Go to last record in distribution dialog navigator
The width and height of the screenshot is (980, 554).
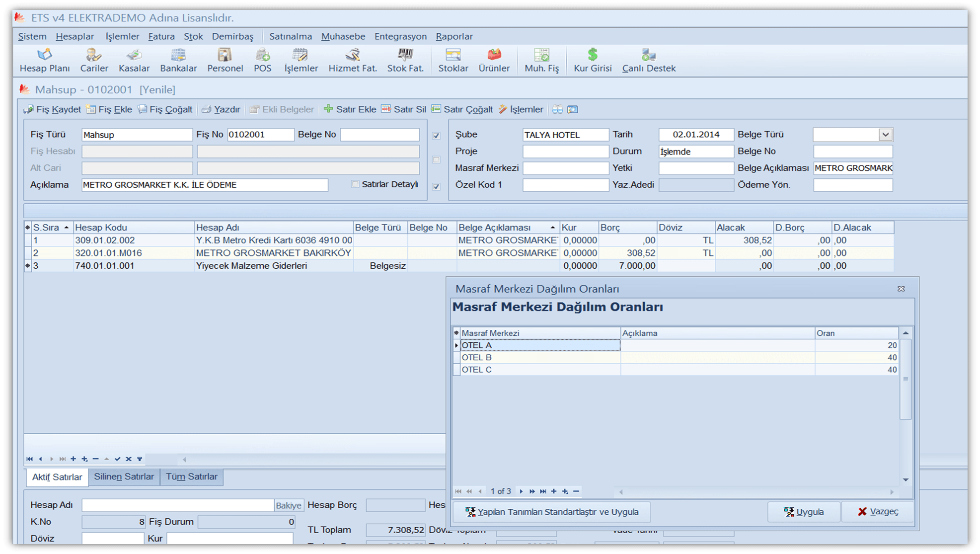click(x=543, y=491)
